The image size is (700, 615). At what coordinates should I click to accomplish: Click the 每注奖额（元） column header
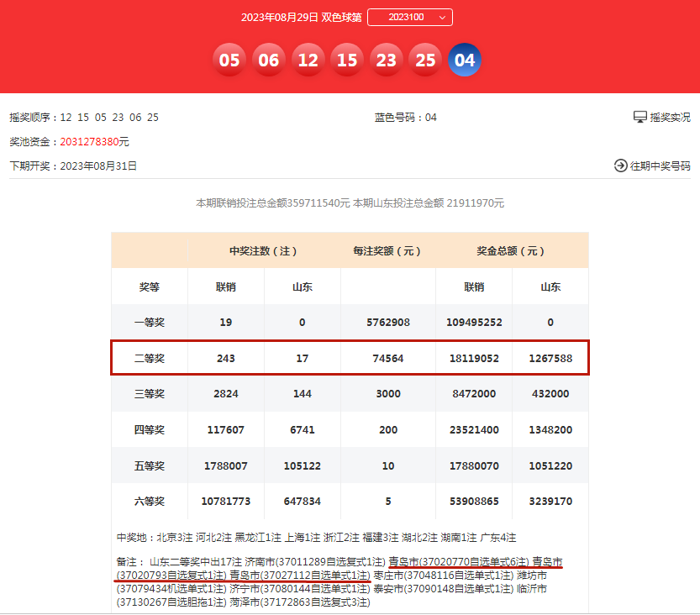388,251
